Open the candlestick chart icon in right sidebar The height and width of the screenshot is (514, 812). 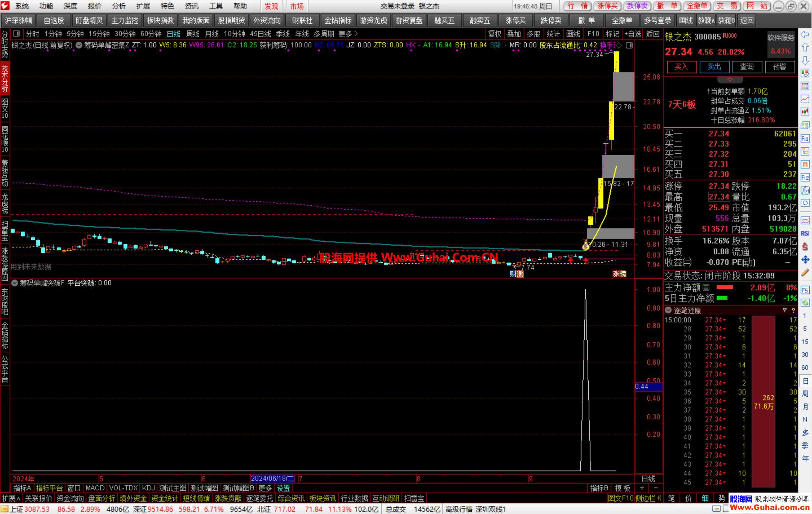tap(804, 112)
